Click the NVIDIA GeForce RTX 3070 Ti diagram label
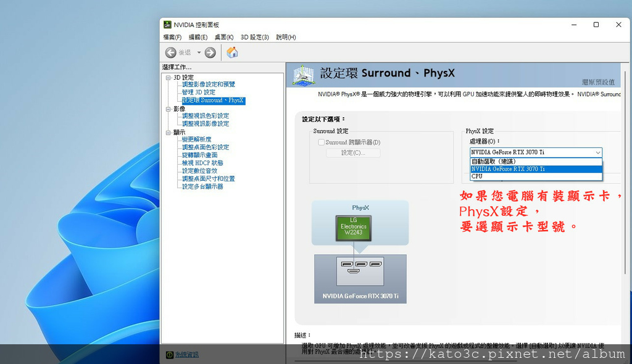 click(360, 296)
